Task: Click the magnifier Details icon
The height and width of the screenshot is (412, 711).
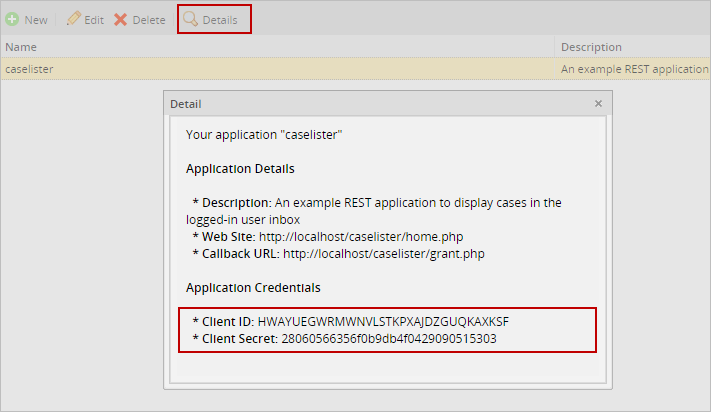Action: (190, 19)
